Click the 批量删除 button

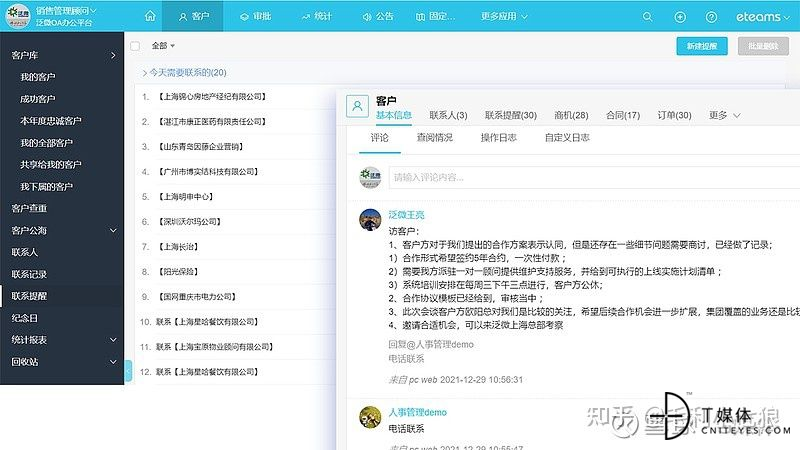tap(763, 46)
